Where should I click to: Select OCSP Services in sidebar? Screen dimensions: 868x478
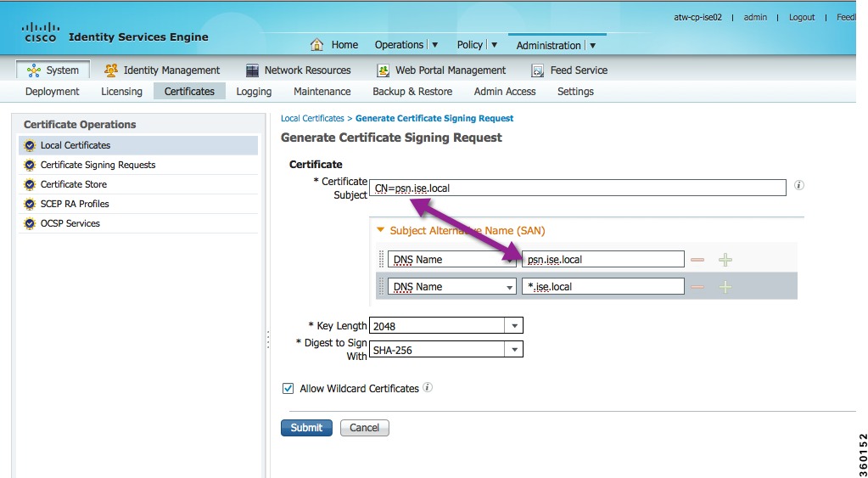138,223
